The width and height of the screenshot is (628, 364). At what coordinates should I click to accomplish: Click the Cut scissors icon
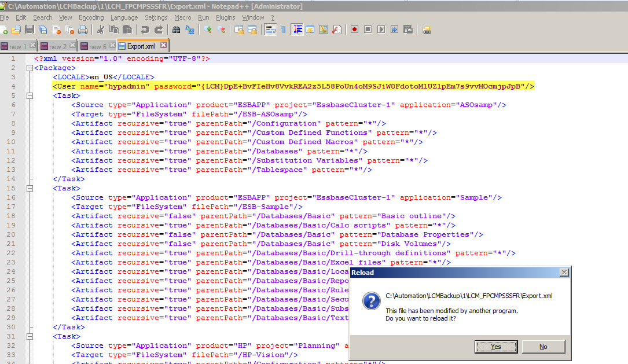click(x=101, y=30)
